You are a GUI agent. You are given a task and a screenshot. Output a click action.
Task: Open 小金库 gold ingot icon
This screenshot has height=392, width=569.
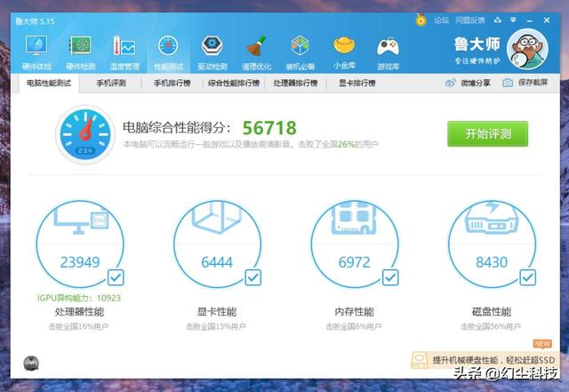pyautogui.click(x=344, y=52)
